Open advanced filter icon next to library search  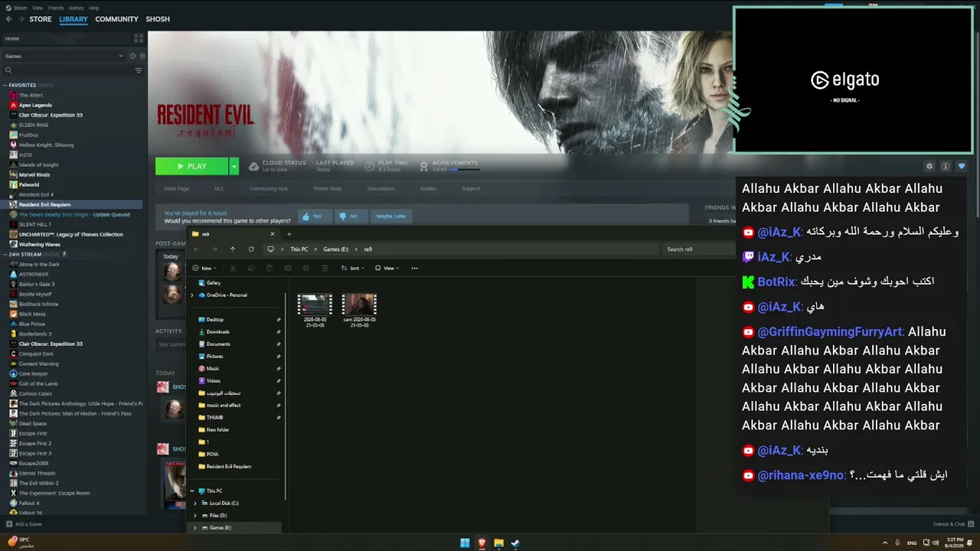pos(139,70)
